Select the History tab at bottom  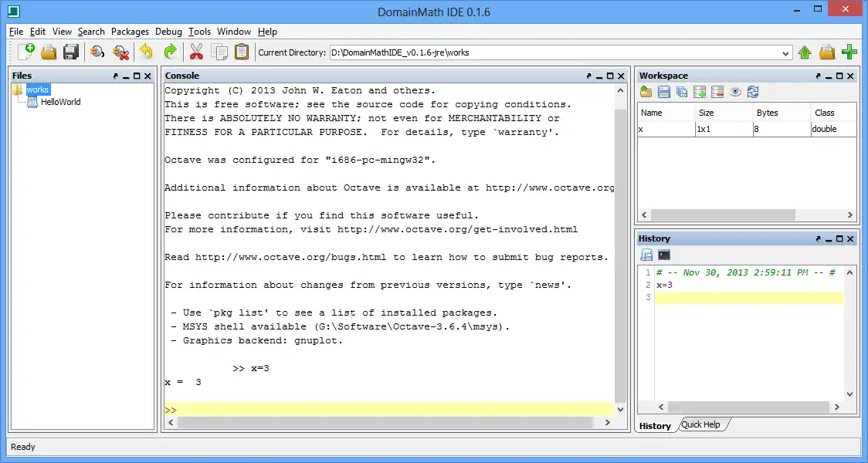click(655, 426)
